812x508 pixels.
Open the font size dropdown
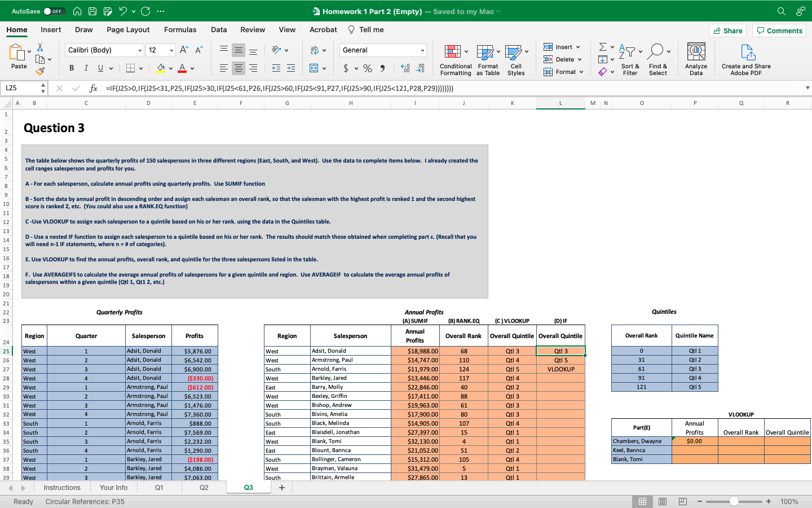coord(172,50)
